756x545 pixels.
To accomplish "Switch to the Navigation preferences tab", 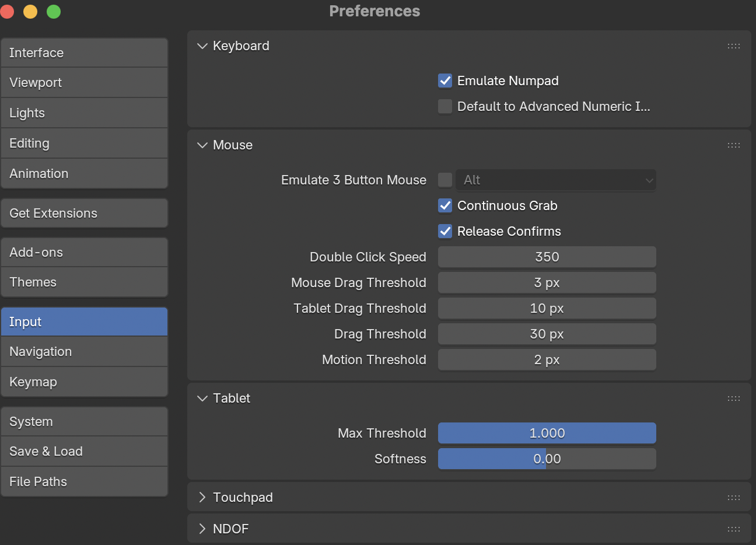I will (84, 352).
